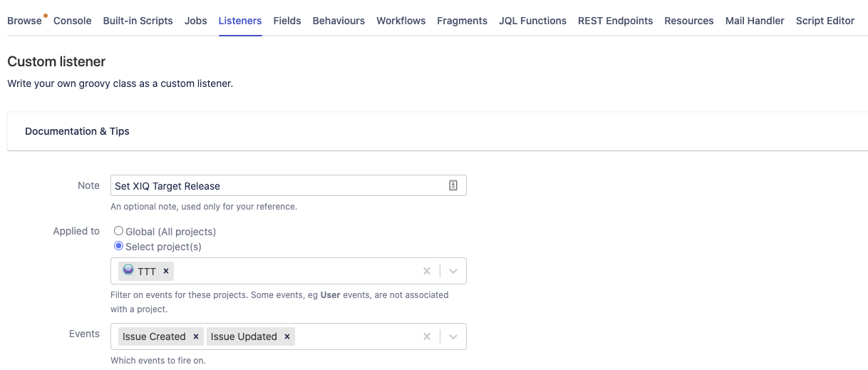Expand the Events dropdown arrow
868x370 pixels.
click(454, 336)
